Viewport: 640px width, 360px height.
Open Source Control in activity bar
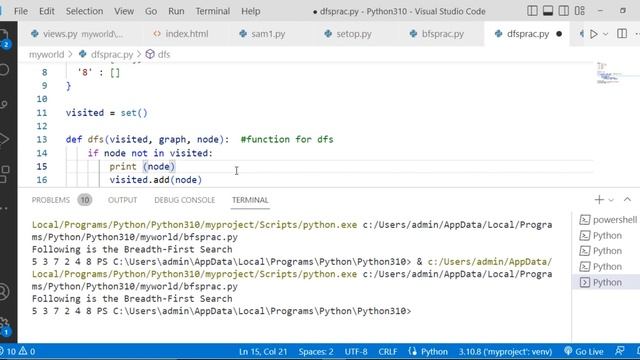4,104
